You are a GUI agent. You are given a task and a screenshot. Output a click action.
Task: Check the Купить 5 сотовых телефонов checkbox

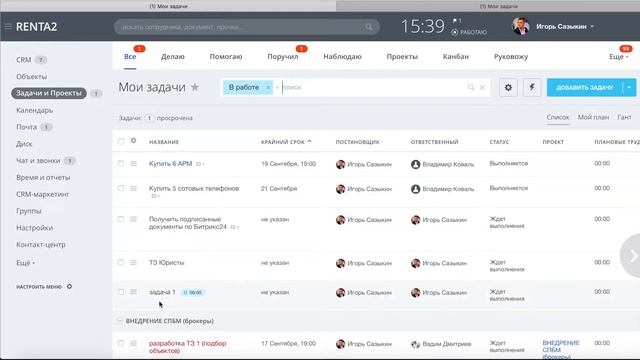tap(120, 188)
